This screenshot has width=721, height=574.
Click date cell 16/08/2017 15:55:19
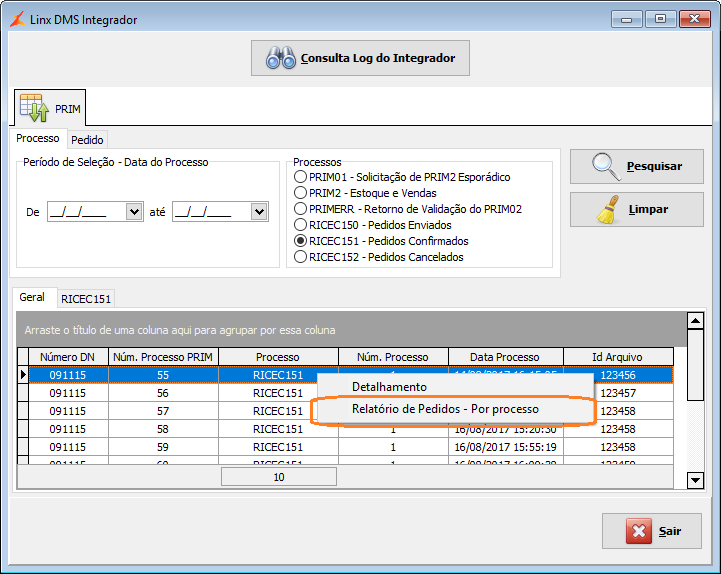[x=505, y=447]
